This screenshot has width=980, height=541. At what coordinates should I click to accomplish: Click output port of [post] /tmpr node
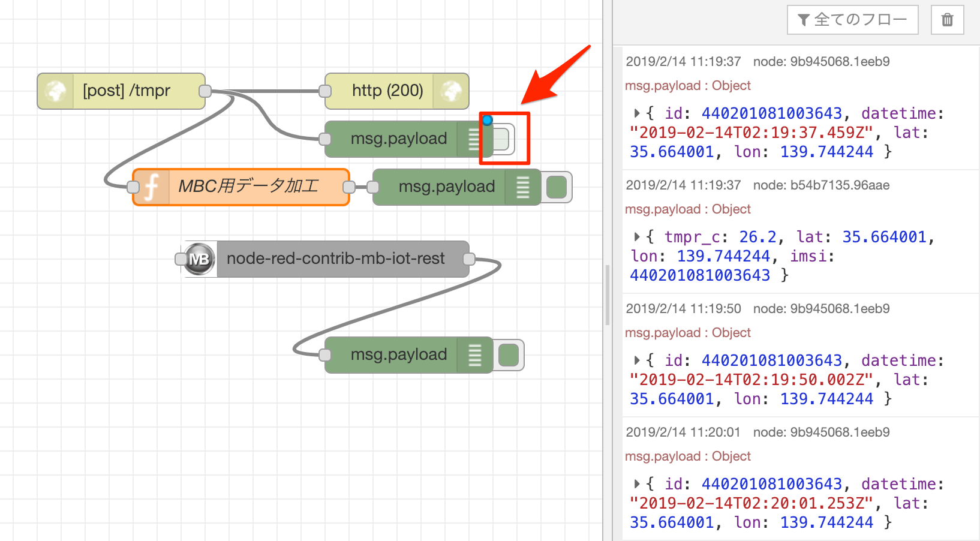coord(205,91)
